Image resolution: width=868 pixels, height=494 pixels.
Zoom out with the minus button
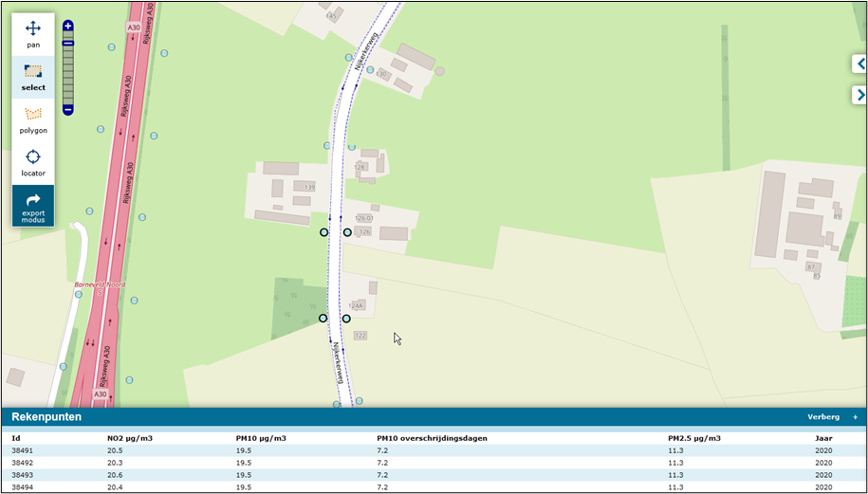click(68, 110)
